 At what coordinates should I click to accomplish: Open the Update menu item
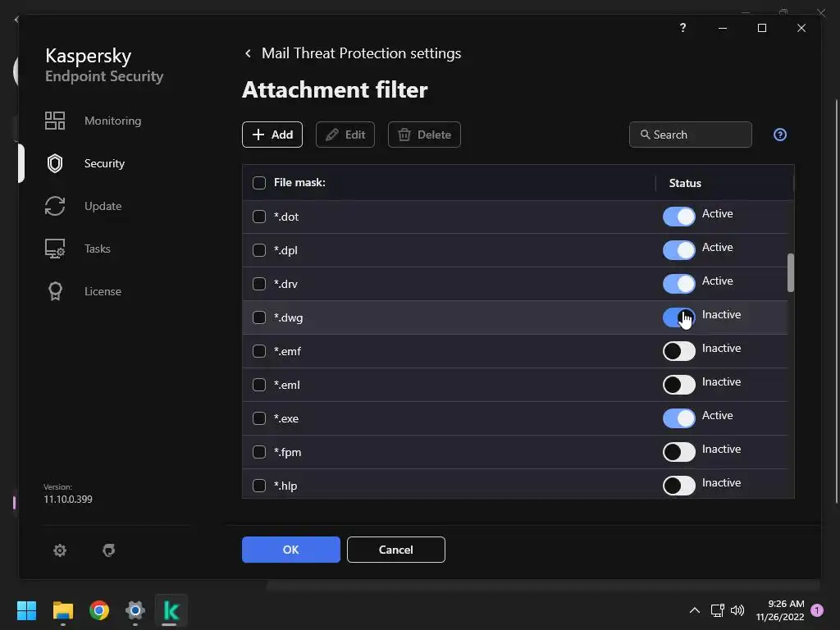103,206
